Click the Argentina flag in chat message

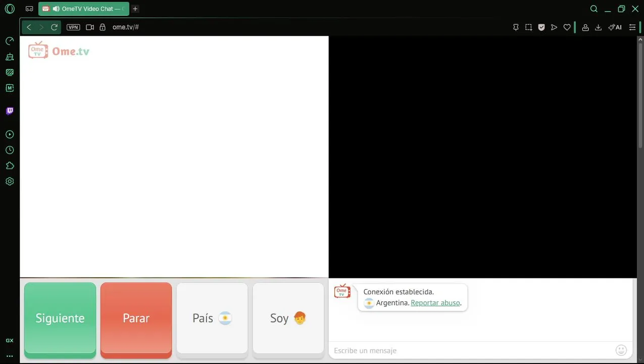pos(369,303)
